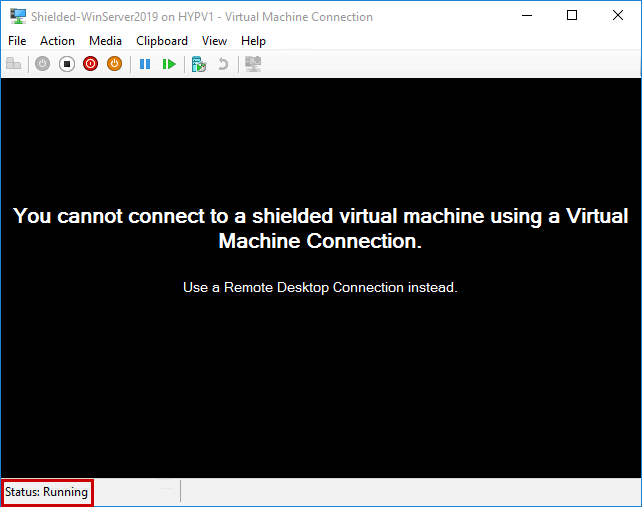Revert the VM to previous checkpoint
This screenshot has width=642, height=507.
tap(223, 64)
